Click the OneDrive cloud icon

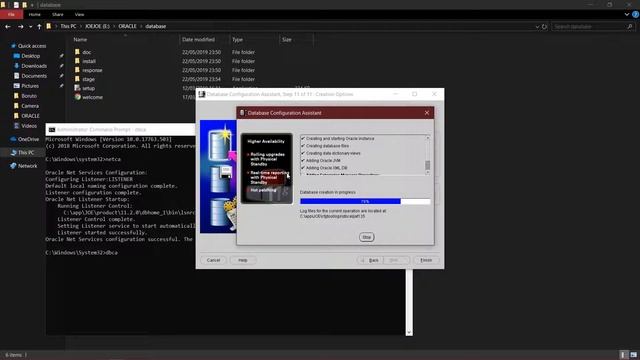[13, 139]
